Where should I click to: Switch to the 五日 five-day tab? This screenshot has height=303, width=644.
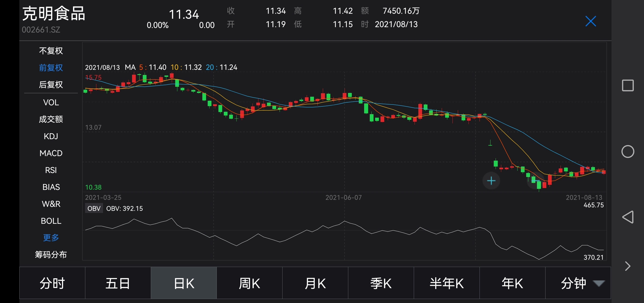118,283
